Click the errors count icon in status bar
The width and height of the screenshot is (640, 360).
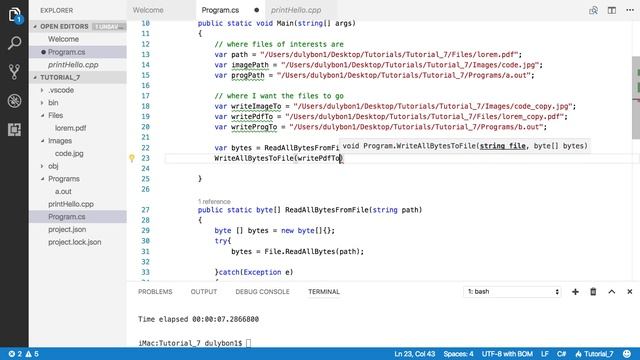coord(15,354)
